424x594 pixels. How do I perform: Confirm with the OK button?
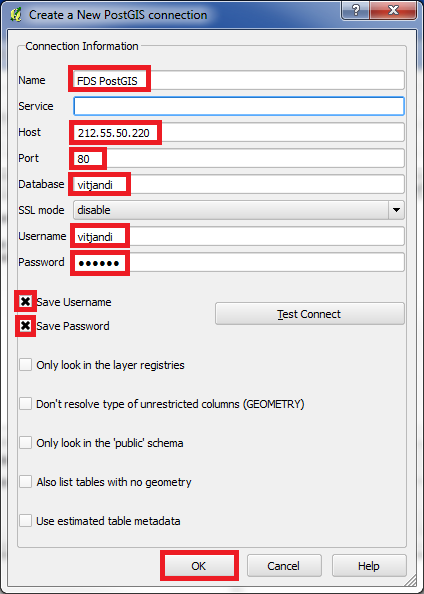pos(199,566)
